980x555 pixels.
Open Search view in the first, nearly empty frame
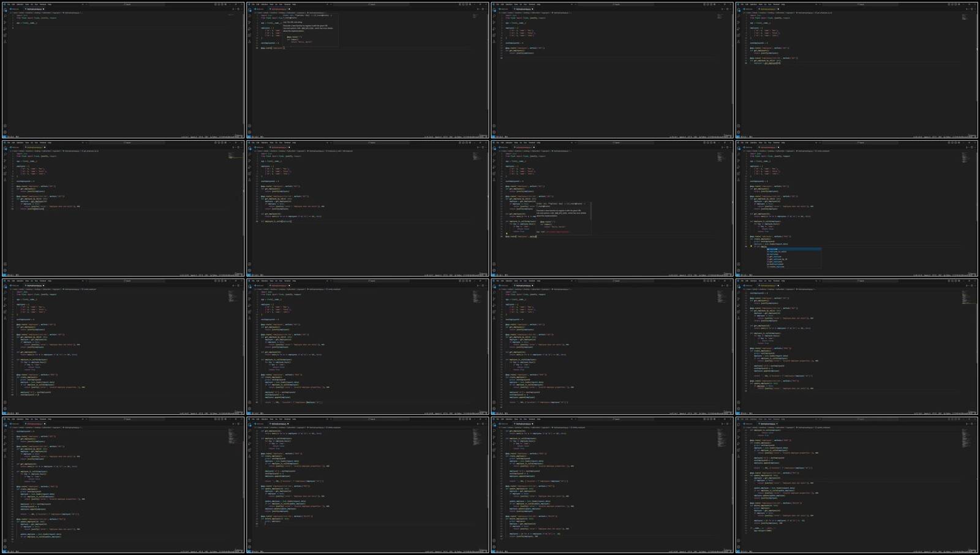point(5,15)
